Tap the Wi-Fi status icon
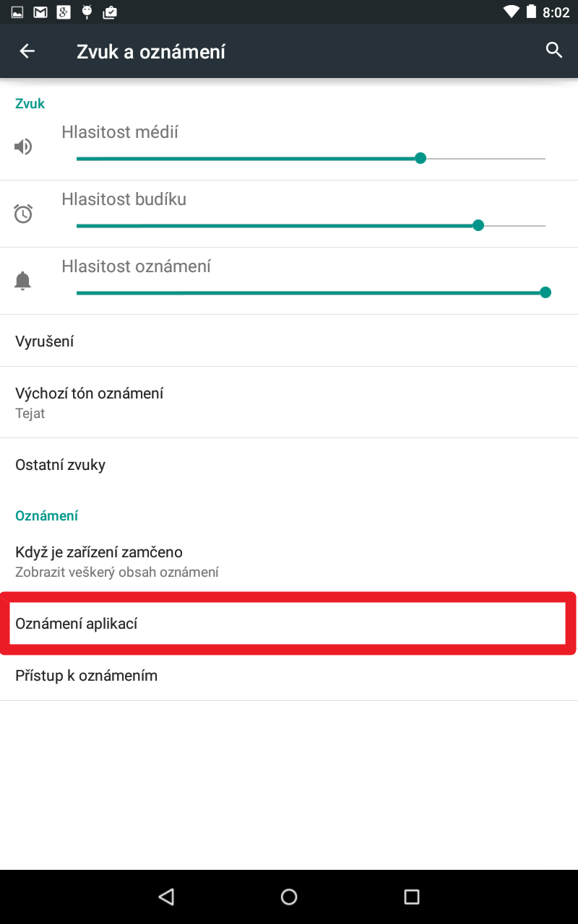 click(512, 12)
